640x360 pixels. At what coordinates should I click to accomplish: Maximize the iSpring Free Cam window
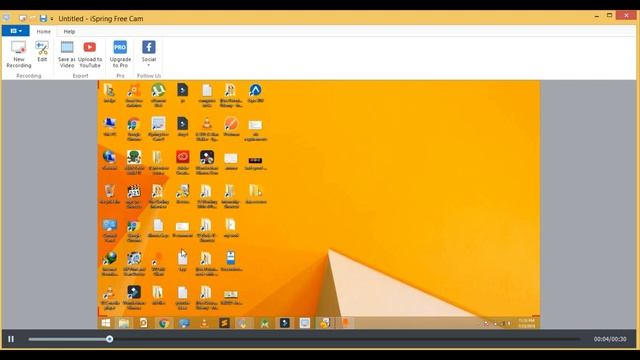609,16
